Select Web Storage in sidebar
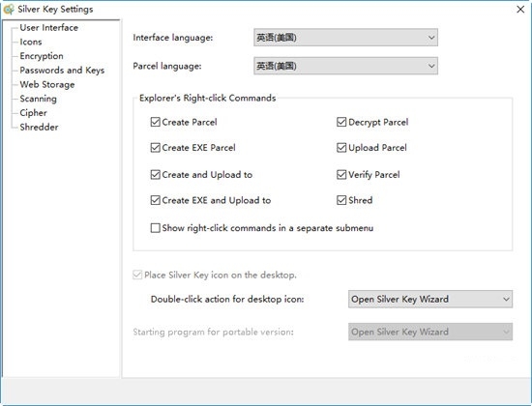Image resolution: width=532 pixels, height=406 pixels. pyautogui.click(x=47, y=84)
